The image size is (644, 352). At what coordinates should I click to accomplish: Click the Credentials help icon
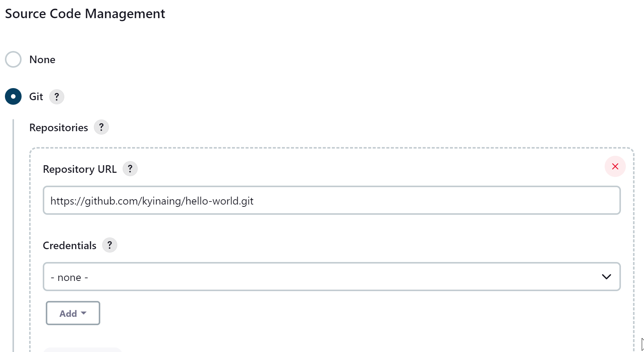point(110,245)
